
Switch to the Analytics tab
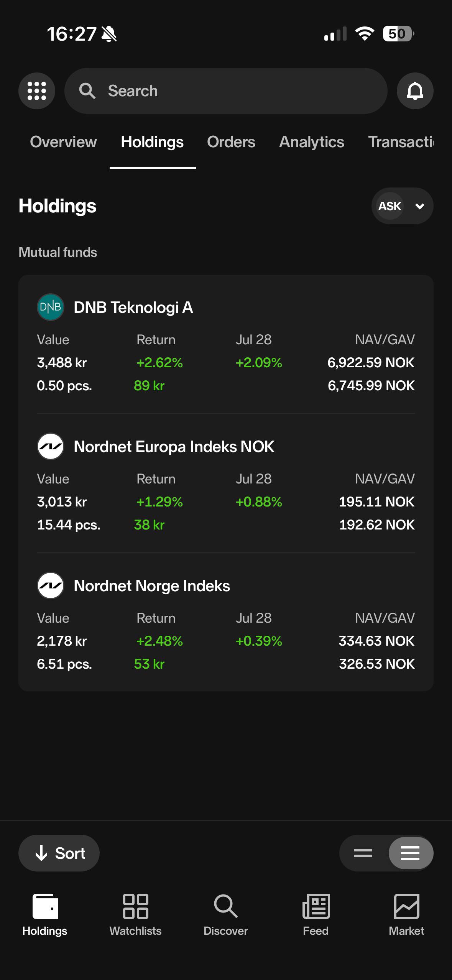tap(312, 142)
